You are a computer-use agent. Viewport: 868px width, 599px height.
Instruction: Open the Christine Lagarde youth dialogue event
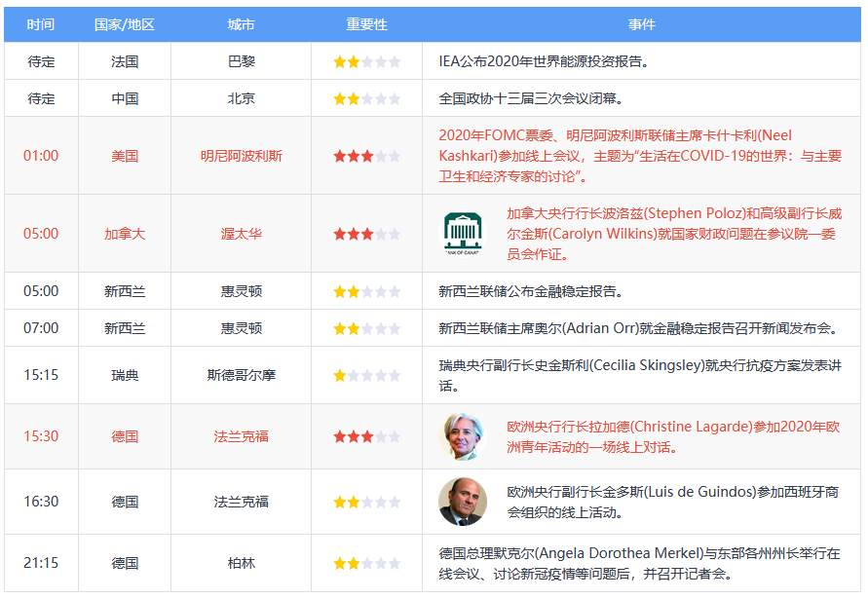(x=673, y=436)
